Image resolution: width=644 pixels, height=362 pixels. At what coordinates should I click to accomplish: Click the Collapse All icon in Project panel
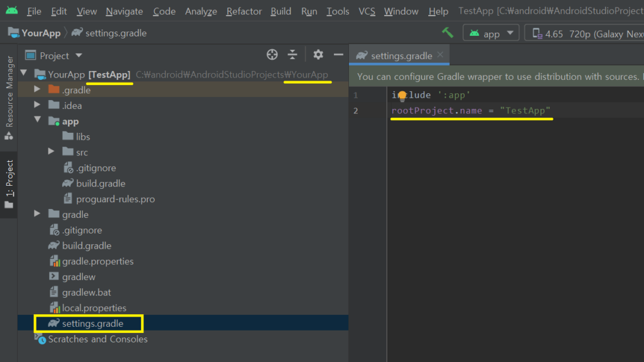(x=292, y=55)
